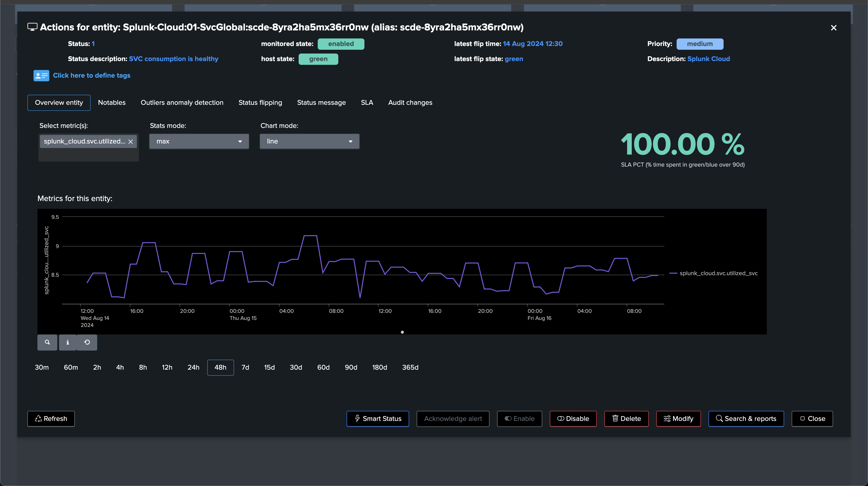The height and width of the screenshot is (486, 868).
Task: Click the 'Splunk Cloud' description value
Action: [x=708, y=59]
